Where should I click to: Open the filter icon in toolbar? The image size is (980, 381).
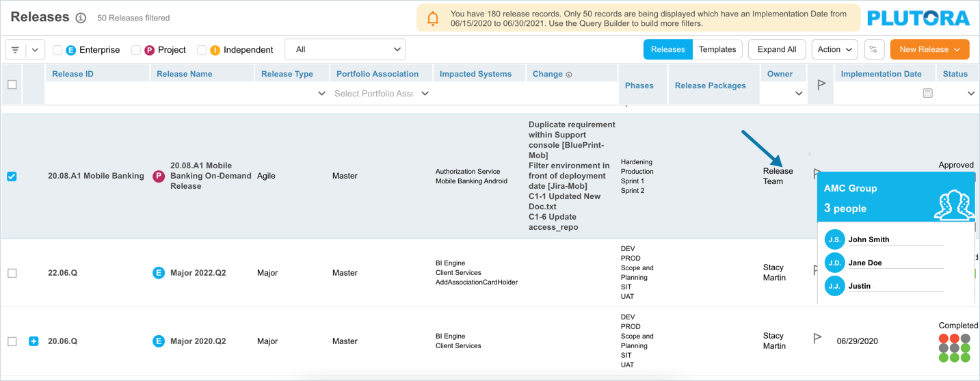point(15,50)
